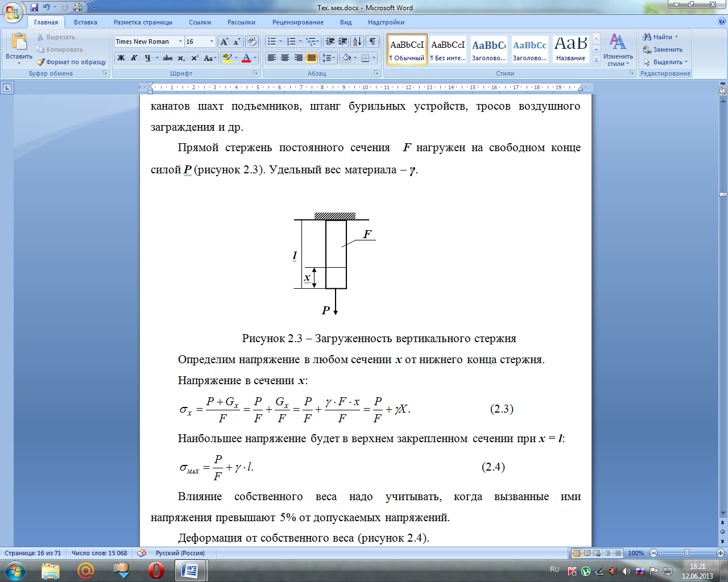Open numbering list dropdown arrow
This screenshot has width=728, height=582.
(300, 41)
